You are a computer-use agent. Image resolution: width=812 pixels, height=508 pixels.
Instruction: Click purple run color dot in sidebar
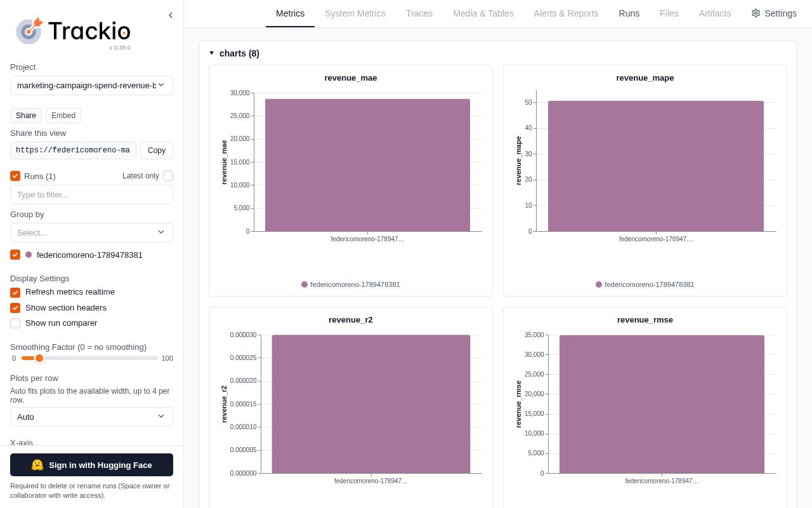[29, 255]
